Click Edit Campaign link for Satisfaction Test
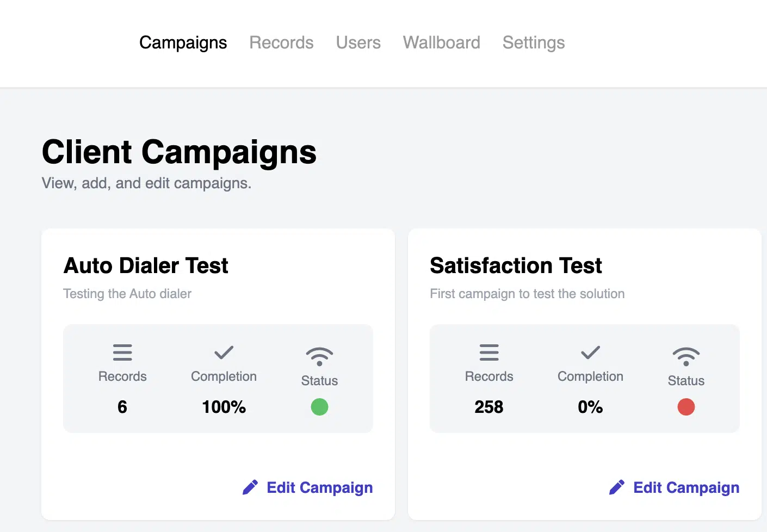 pyautogui.click(x=686, y=487)
